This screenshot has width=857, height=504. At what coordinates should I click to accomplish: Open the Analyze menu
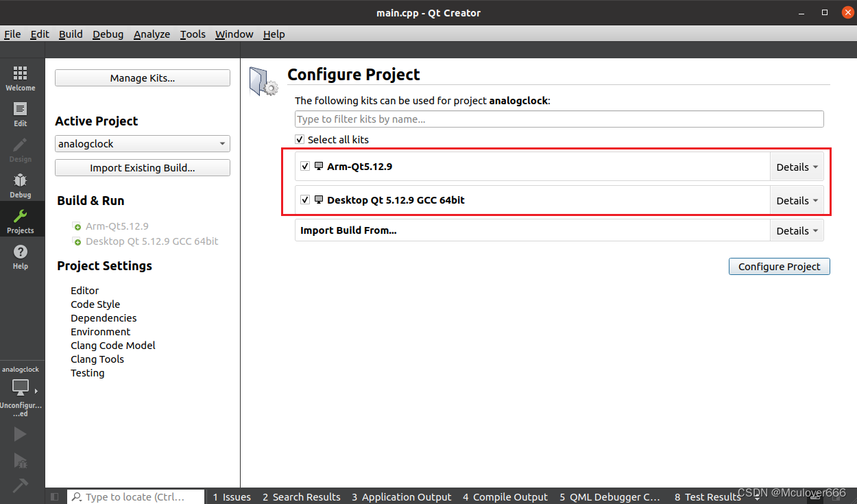(x=152, y=34)
